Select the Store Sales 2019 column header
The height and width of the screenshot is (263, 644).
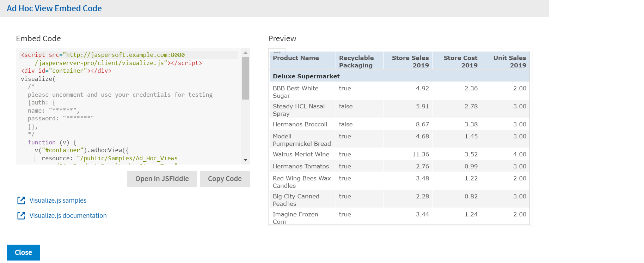(x=408, y=60)
